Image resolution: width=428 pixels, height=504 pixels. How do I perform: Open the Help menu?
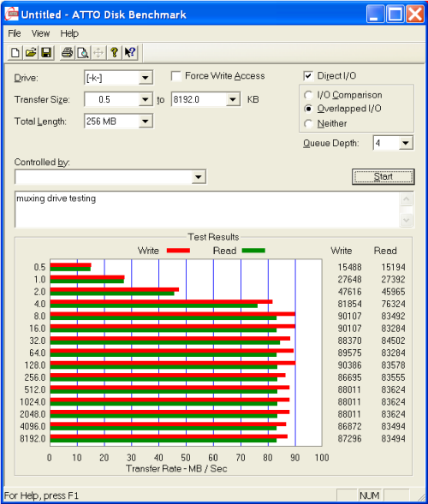[69, 33]
